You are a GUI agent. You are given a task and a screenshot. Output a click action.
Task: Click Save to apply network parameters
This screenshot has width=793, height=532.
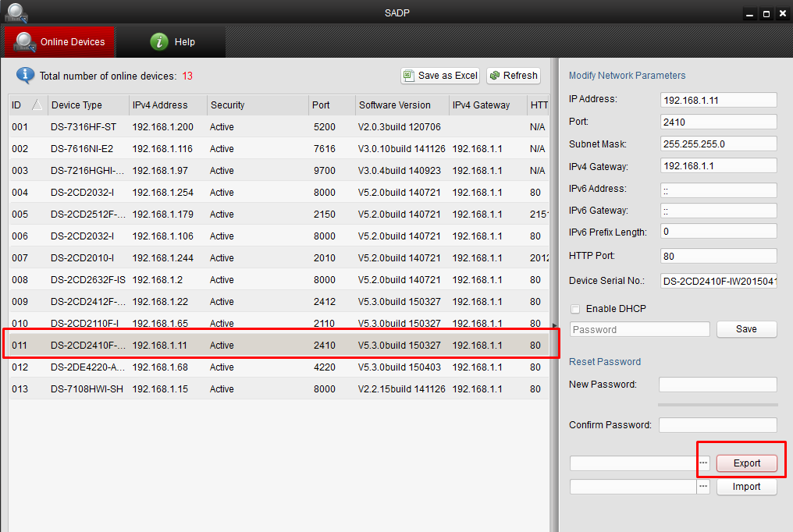click(x=746, y=329)
